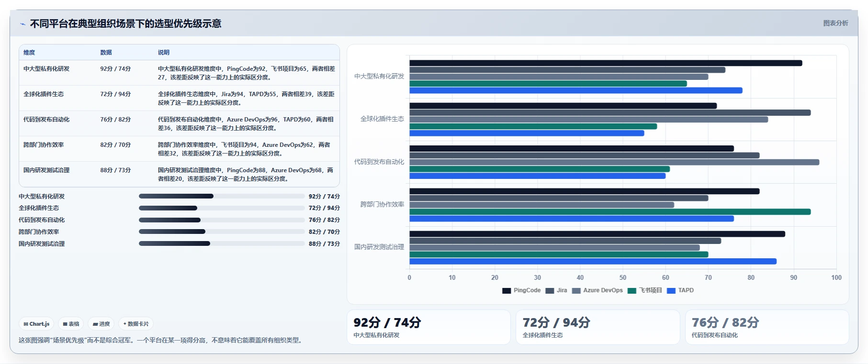This screenshot has width=868, height=364.
Task: Click the Chart.js tag
Action: click(36, 324)
